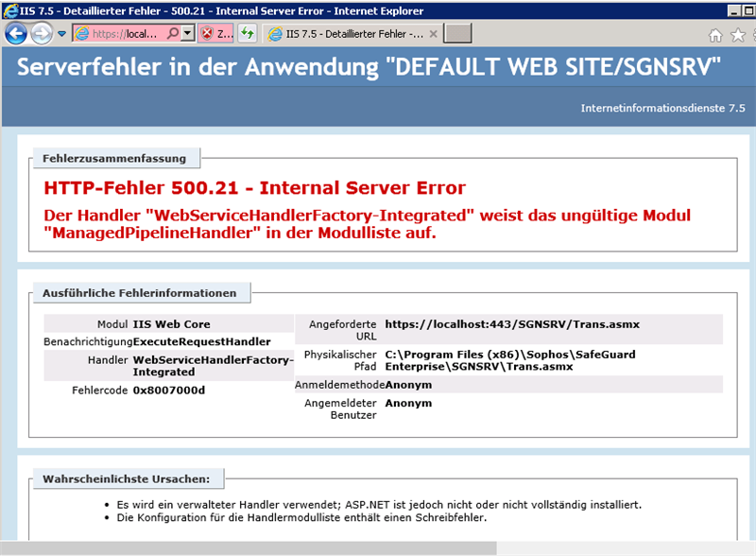Screen dimensions: 756x556
Task: Open the red shield certificate error button
Action: pyautogui.click(x=215, y=33)
